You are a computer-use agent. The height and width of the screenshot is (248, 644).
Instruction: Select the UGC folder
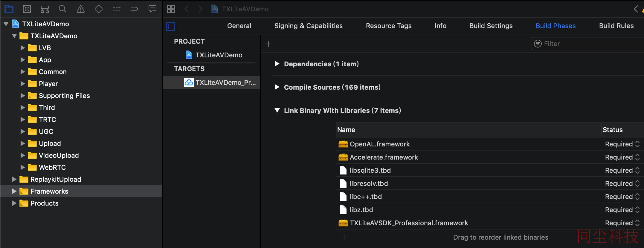tap(40, 131)
